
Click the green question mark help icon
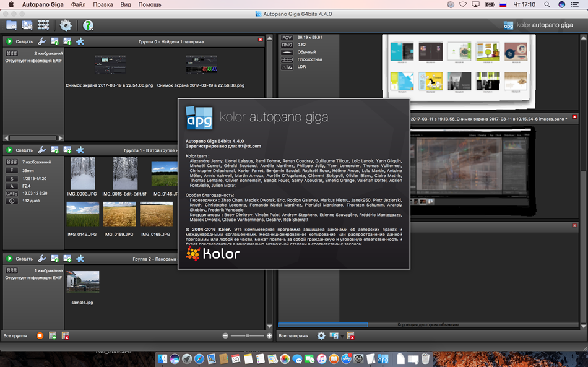pyautogui.click(x=88, y=25)
